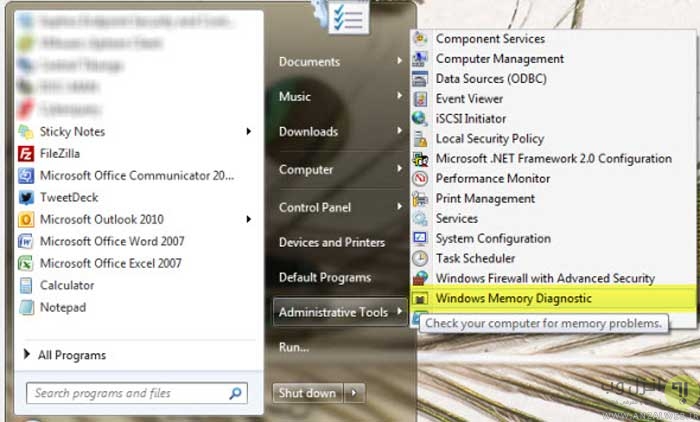Image resolution: width=700 pixels, height=422 pixels.
Task: Open Default Programs
Action: point(325,278)
